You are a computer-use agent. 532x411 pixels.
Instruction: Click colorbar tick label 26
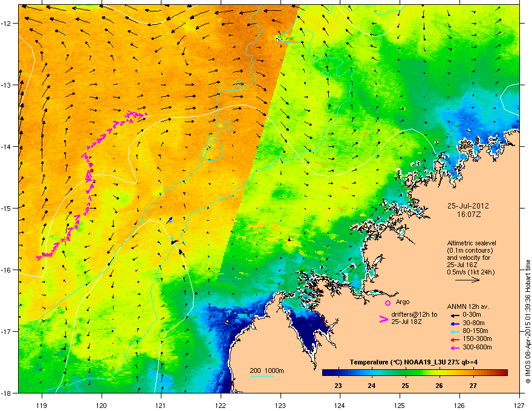click(x=440, y=386)
